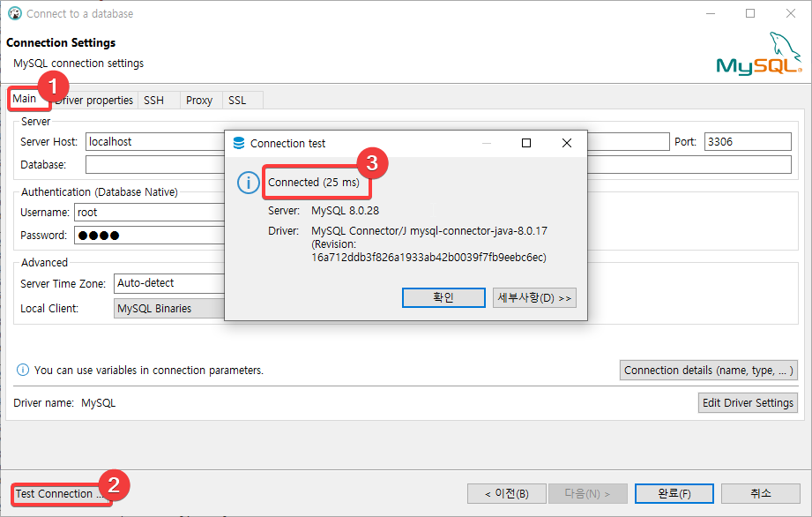Open Edit Driver Settings

[748, 402]
